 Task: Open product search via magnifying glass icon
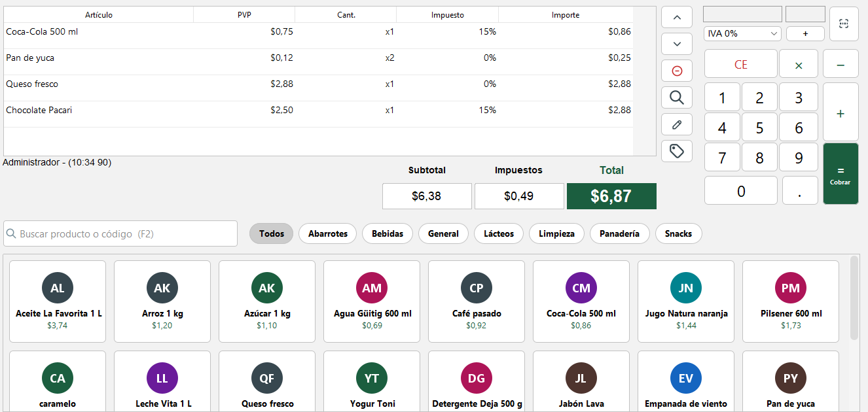coord(677,98)
